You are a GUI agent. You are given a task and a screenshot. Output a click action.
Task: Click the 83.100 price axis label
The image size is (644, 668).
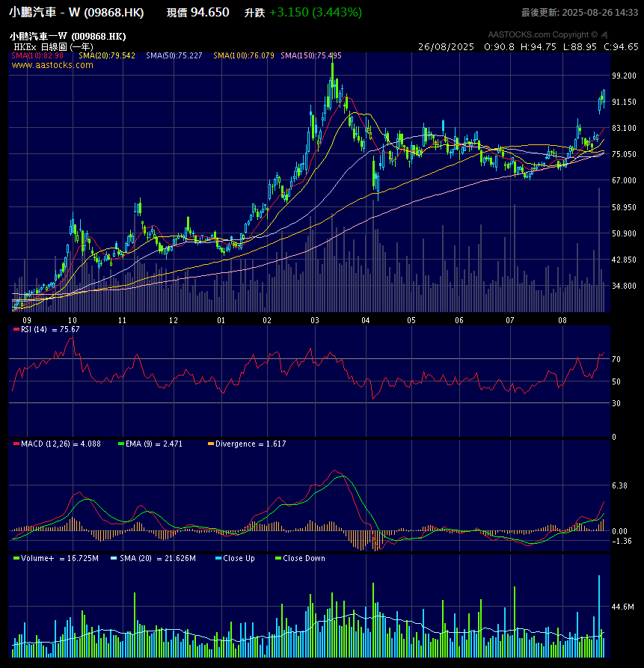point(624,128)
